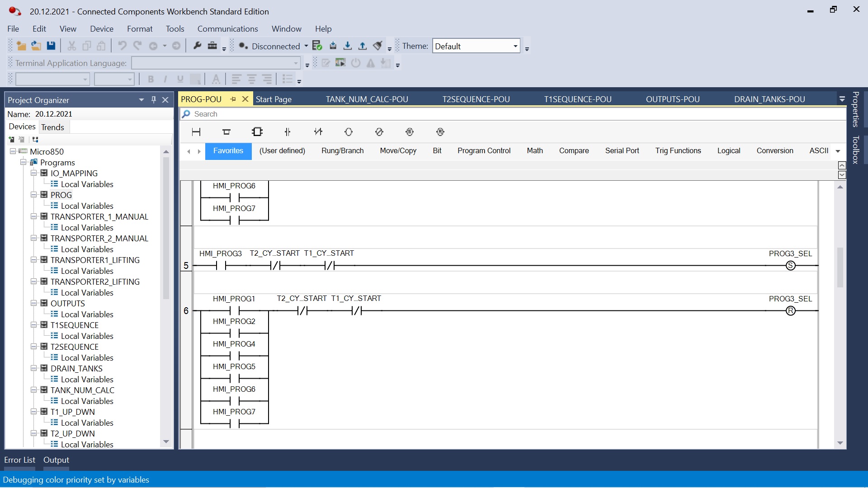Click the Download to controller arrow icon
868x488 pixels.
pyautogui.click(x=348, y=46)
